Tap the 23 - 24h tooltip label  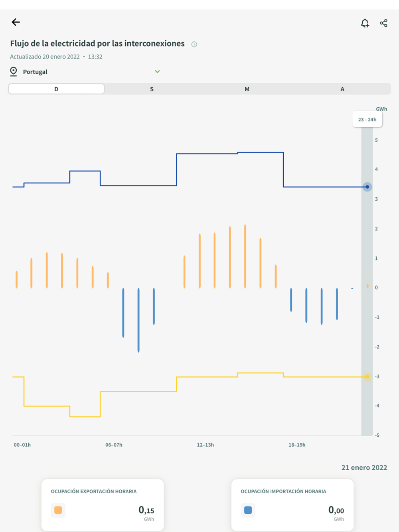[x=367, y=120]
